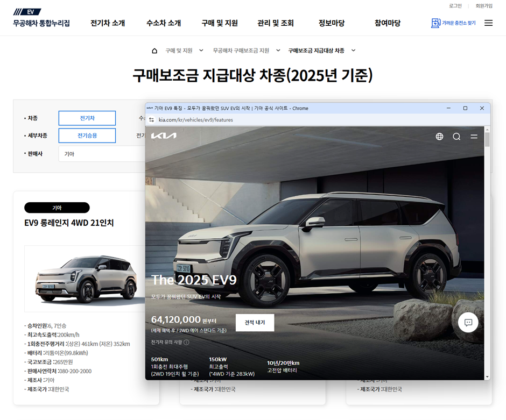
Task: Click the 모두가 꿈꿔왔던 SUV EV의 시작 tagline
Action: pyautogui.click(x=186, y=296)
